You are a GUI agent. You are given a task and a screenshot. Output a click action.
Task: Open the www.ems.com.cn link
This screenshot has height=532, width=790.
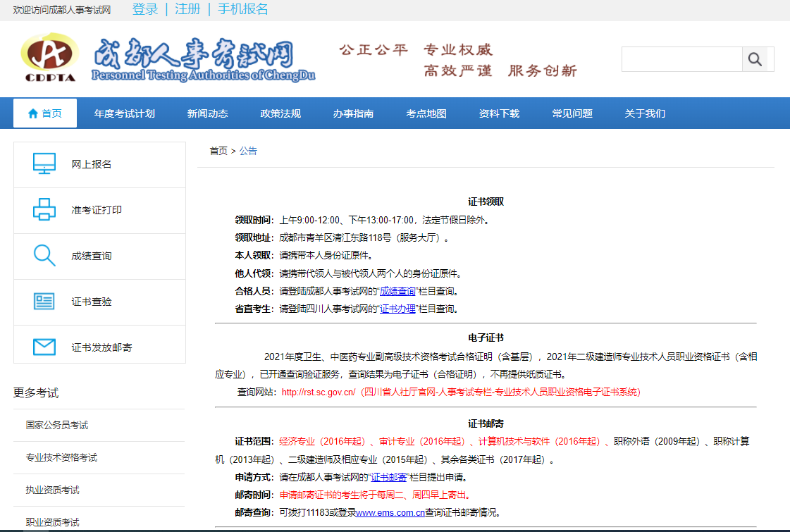coord(390,513)
